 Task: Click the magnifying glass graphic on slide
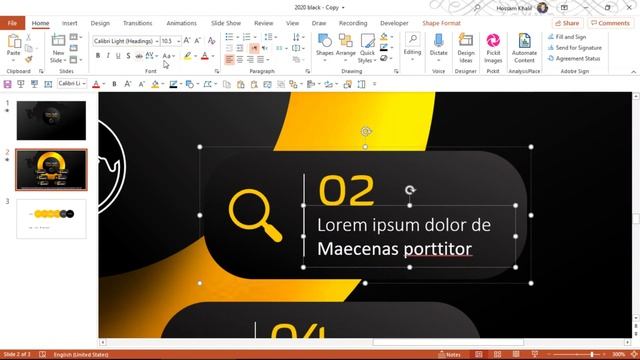255,216
